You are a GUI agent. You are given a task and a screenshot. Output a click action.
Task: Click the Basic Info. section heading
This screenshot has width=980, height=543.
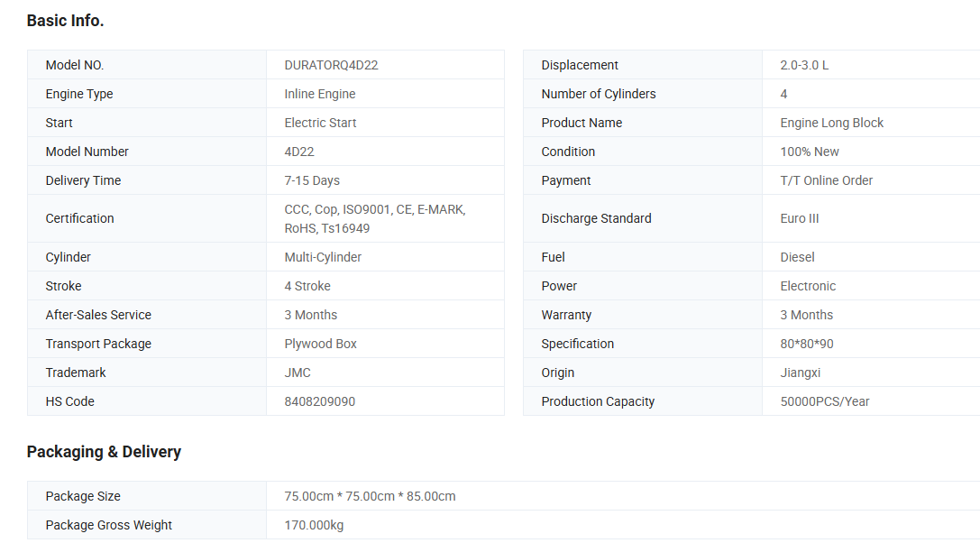click(x=65, y=20)
